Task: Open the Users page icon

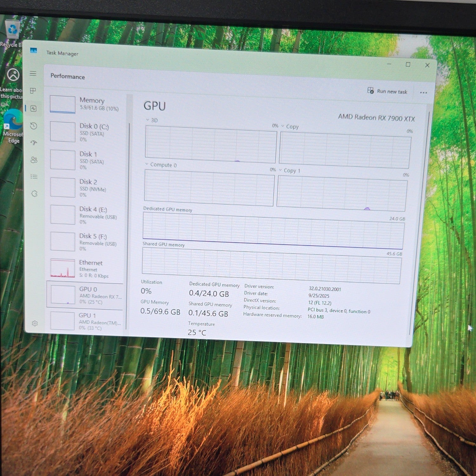Action: coord(34,160)
